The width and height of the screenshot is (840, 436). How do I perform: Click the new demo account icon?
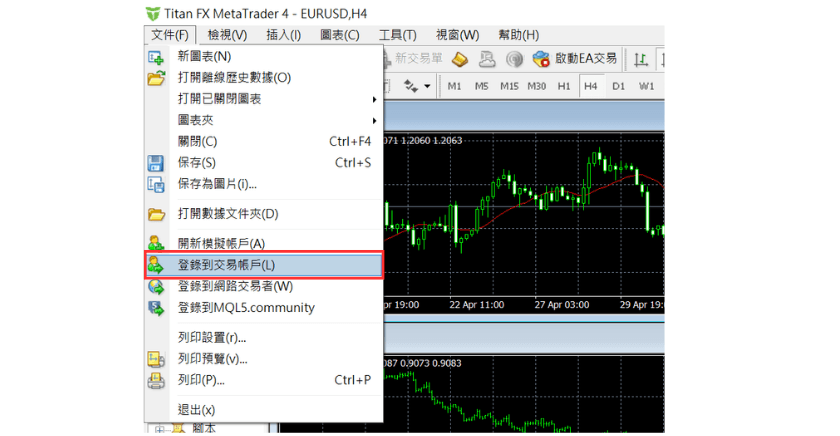[156, 244]
